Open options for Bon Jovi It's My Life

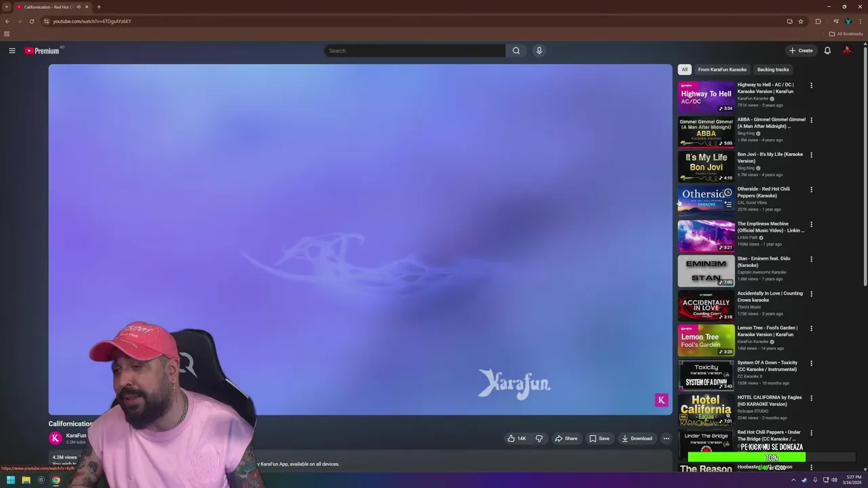(x=811, y=155)
